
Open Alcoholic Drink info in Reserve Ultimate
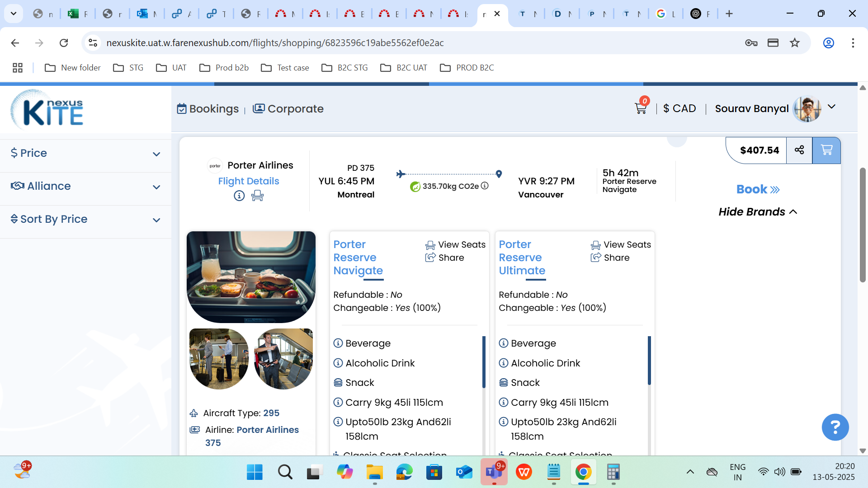click(x=504, y=363)
